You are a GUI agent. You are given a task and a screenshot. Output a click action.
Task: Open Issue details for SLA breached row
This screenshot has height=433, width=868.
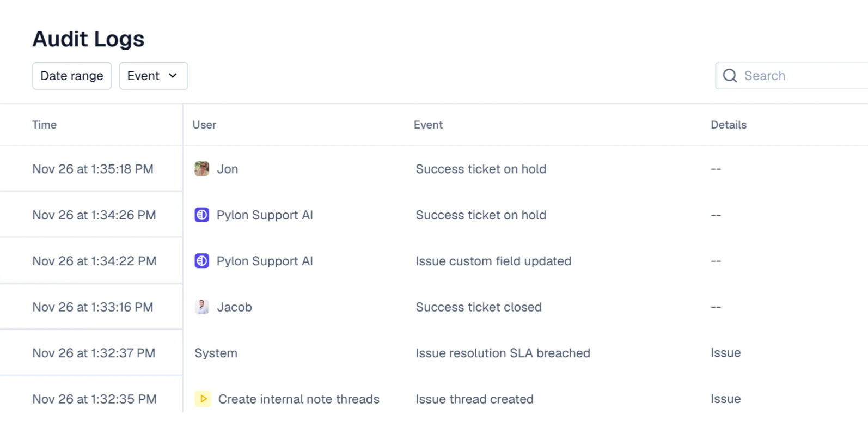[x=725, y=353]
